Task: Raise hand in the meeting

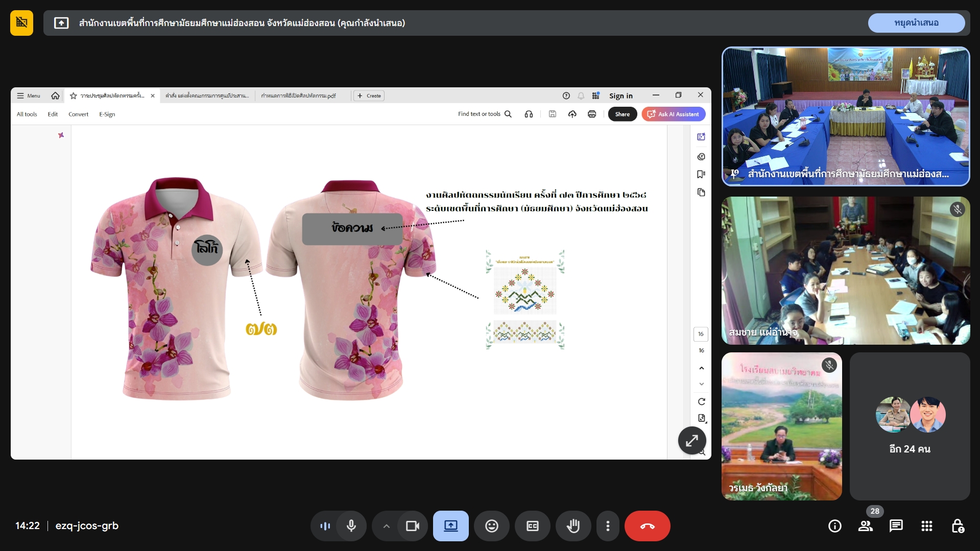Action: (573, 526)
